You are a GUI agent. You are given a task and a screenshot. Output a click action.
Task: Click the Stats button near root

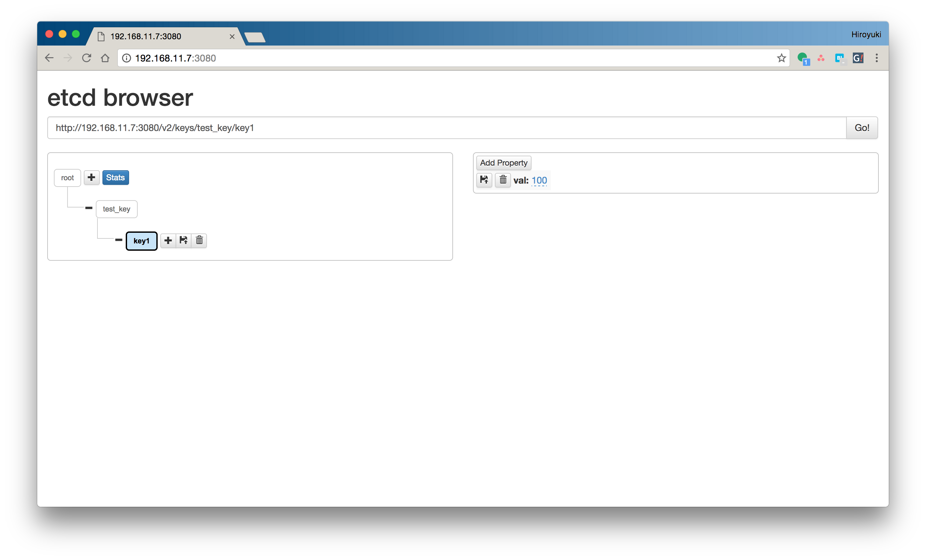tap(115, 177)
